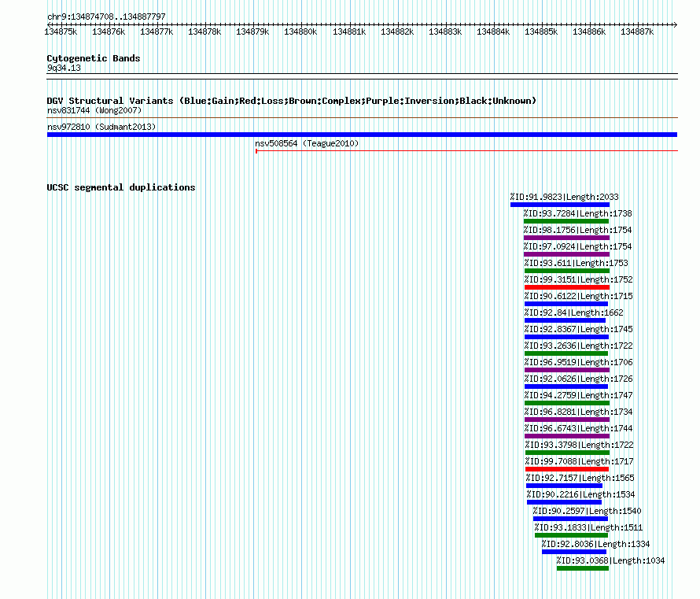
Task: Select the 9q34.13 band label
Action: [x=64, y=68]
